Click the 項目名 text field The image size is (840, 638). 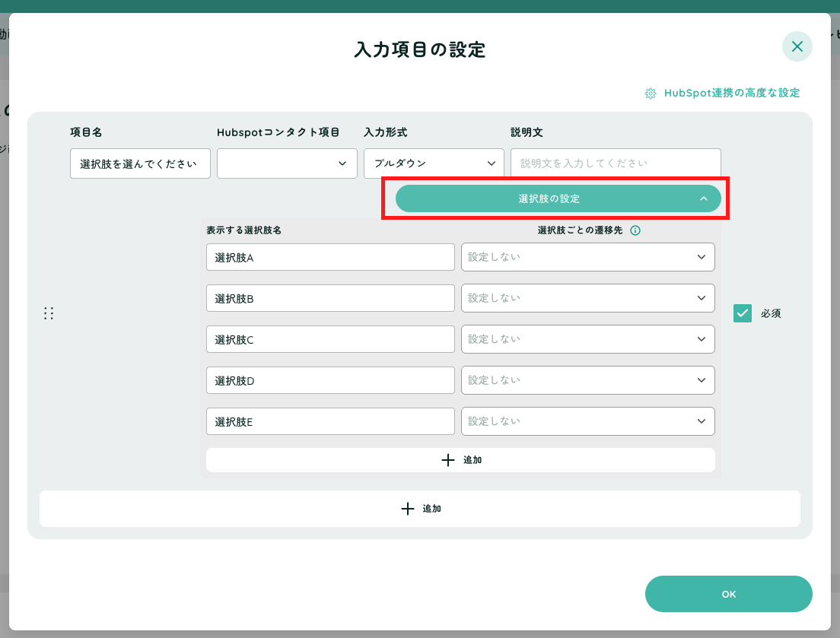click(x=140, y=163)
